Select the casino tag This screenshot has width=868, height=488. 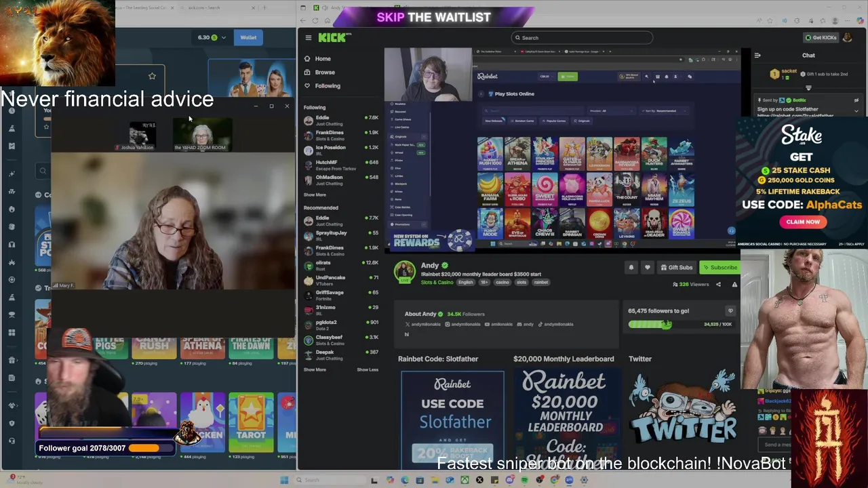(x=502, y=283)
